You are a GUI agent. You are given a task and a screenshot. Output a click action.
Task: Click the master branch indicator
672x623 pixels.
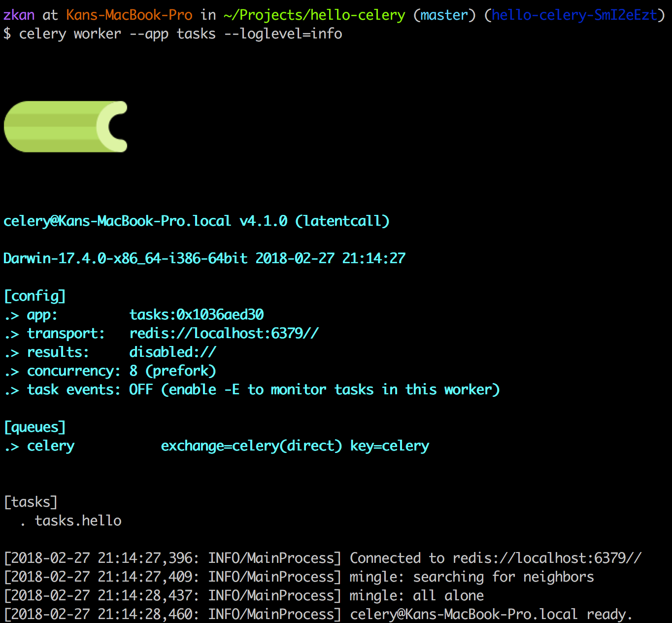click(x=443, y=15)
